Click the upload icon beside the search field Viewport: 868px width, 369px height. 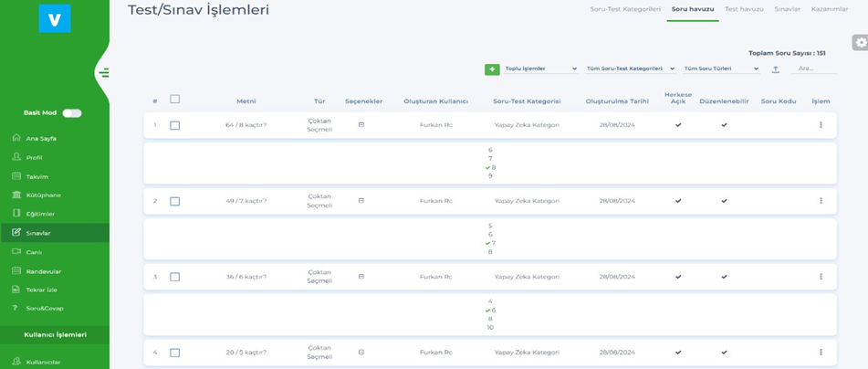coord(776,69)
